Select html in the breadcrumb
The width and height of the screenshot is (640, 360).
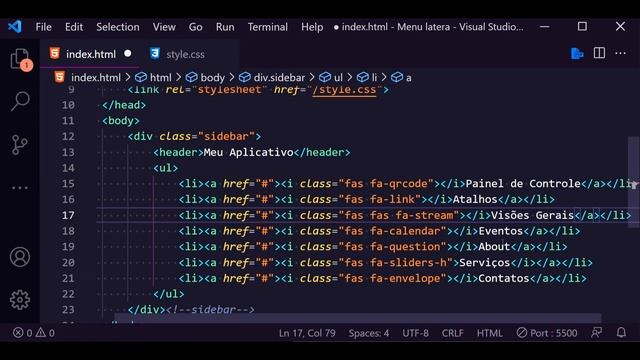[x=160, y=78]
